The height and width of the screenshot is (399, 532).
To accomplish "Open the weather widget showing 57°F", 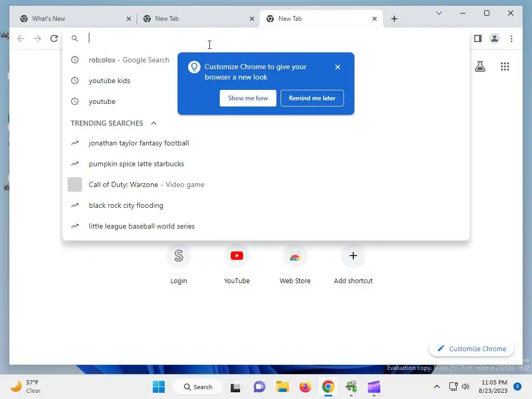I will 26,387.
